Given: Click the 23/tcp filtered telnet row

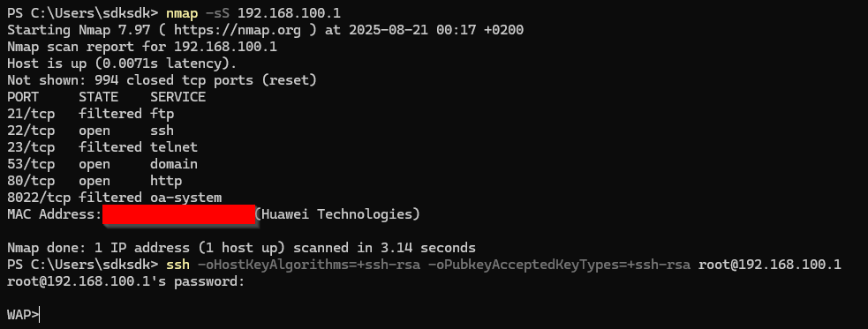Looking at the screenshot, I should click(x=102, y=147).
